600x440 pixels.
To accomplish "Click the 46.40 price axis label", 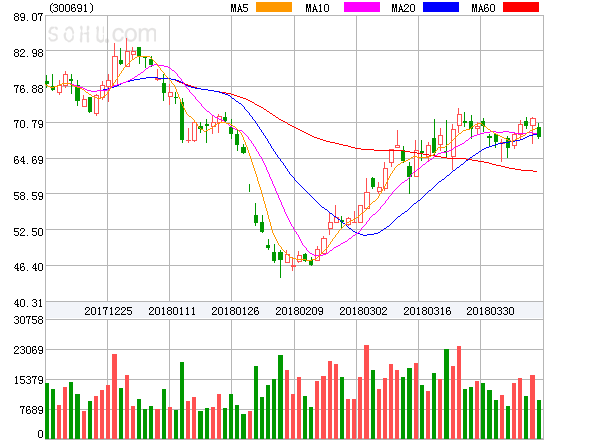I will [28, 267].
